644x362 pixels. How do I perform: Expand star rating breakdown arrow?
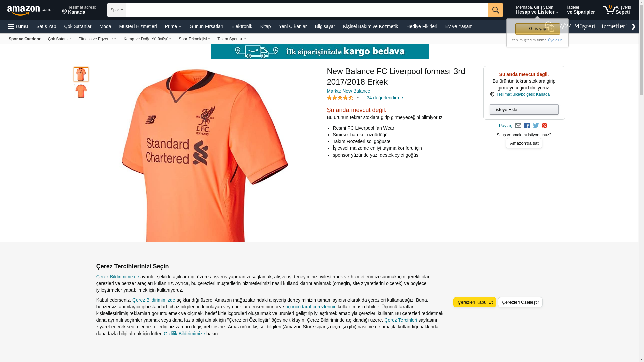coord(358,98)
